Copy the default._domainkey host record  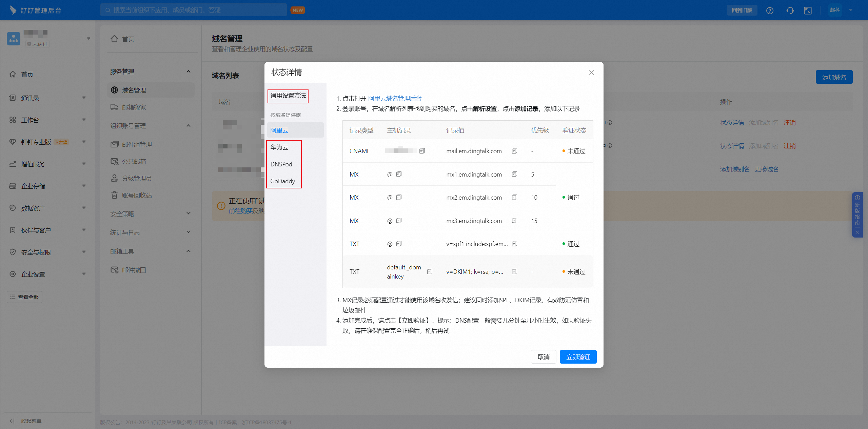point(430,271)
